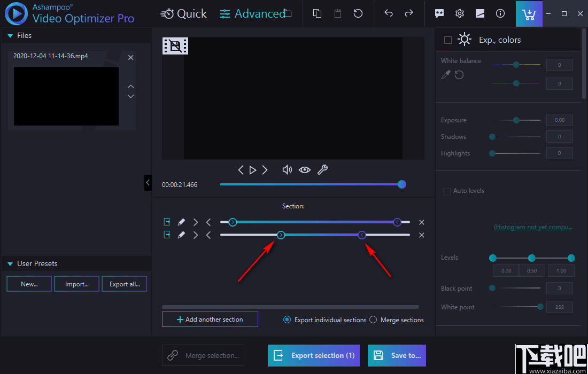
Task: Open the feedback/chat icon in the toolbar
Action: point(439,13)
